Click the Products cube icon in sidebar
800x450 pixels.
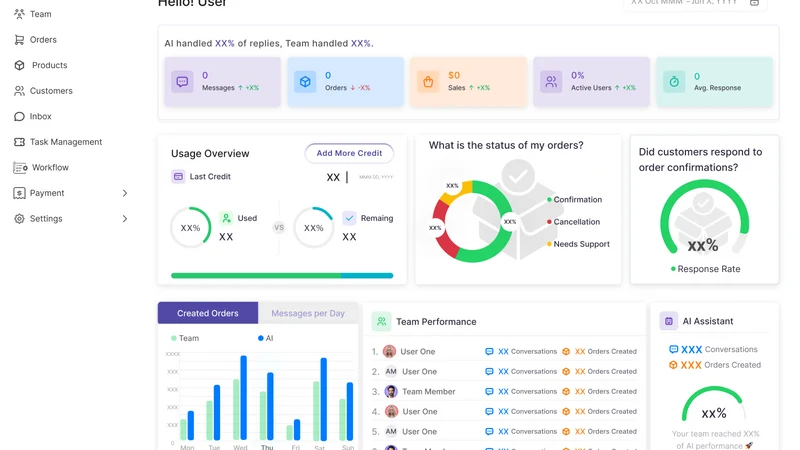(19, 65)
